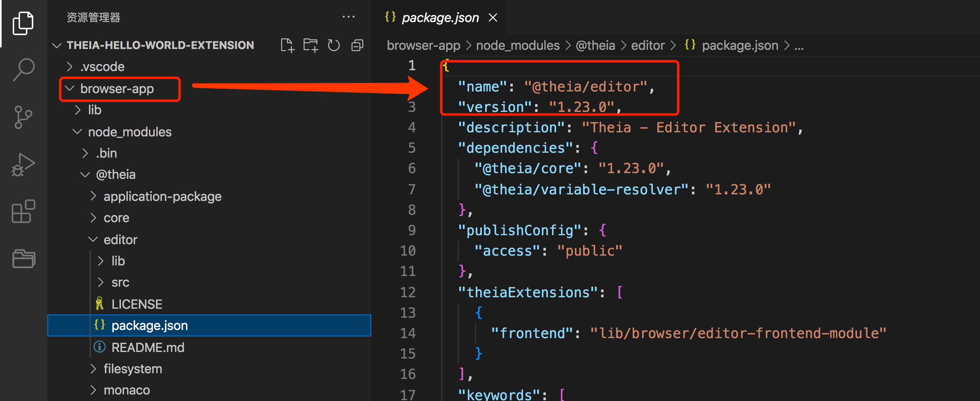Click the "theiaExtensions" key on line 12
980x401 pixels.
(528, 292)
